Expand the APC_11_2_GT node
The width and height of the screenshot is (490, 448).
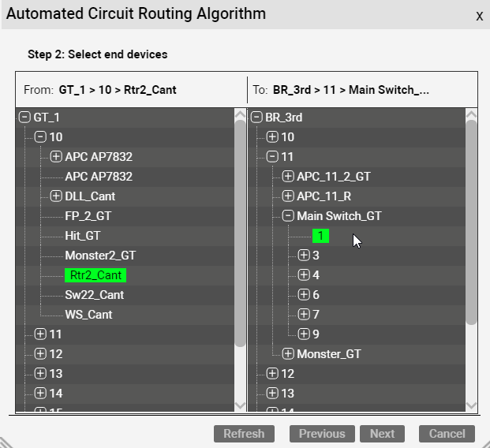288,177
